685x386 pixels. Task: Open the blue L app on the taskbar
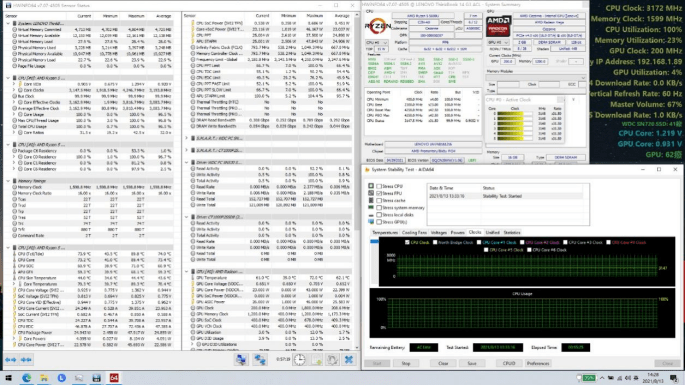coord(62,378)
